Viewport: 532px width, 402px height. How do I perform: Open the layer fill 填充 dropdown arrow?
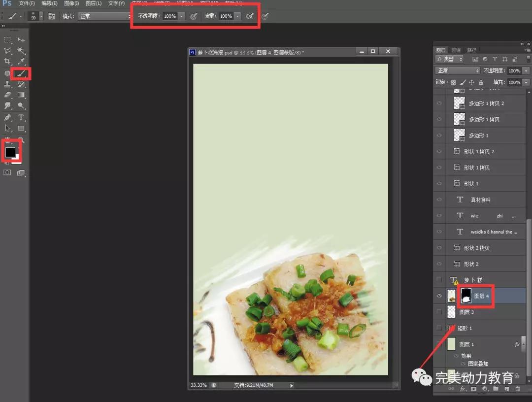coord(526,82)
